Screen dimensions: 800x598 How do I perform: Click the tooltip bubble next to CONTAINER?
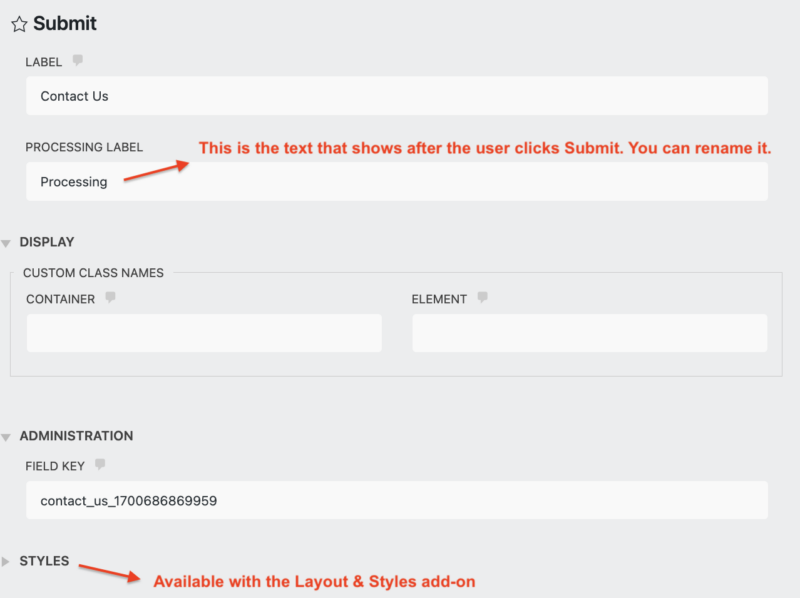110,298
